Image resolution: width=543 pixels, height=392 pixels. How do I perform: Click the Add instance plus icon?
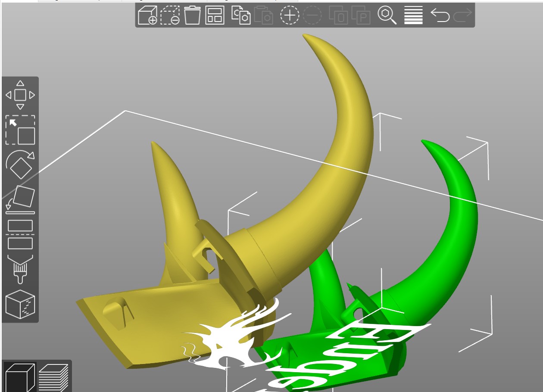(x=290, y=16)
